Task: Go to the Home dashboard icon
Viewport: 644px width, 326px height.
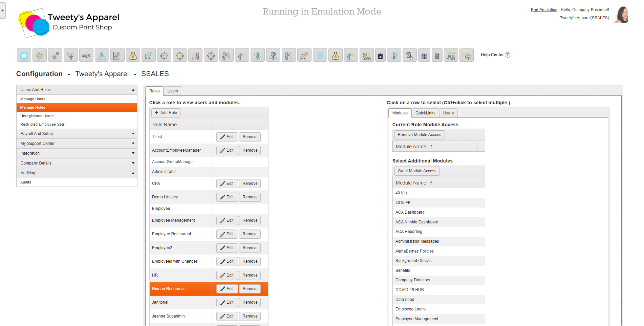Action: click(24, 55)
